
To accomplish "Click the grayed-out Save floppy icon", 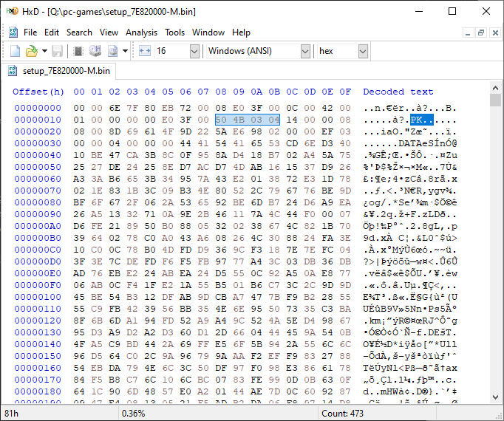I will pos(57,51).
